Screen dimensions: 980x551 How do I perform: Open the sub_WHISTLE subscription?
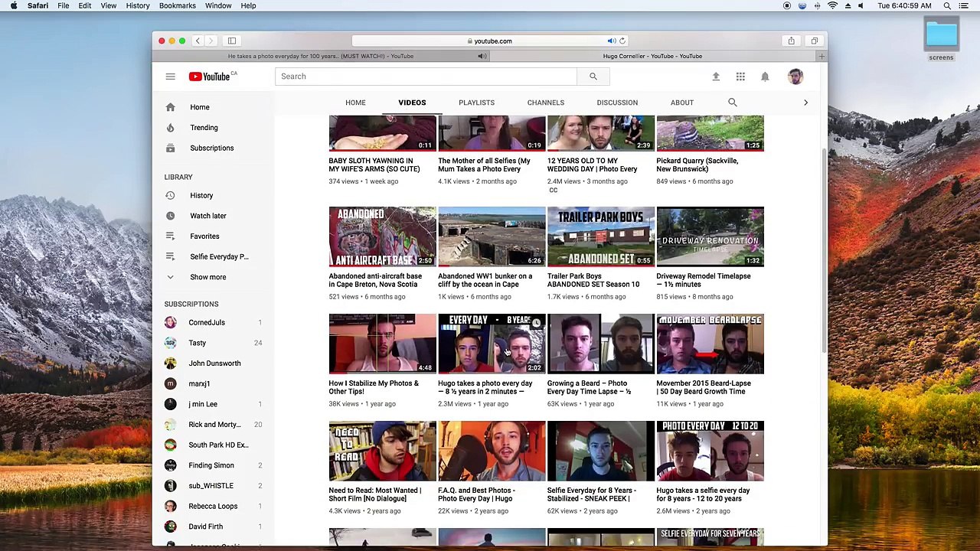[211, 486]
